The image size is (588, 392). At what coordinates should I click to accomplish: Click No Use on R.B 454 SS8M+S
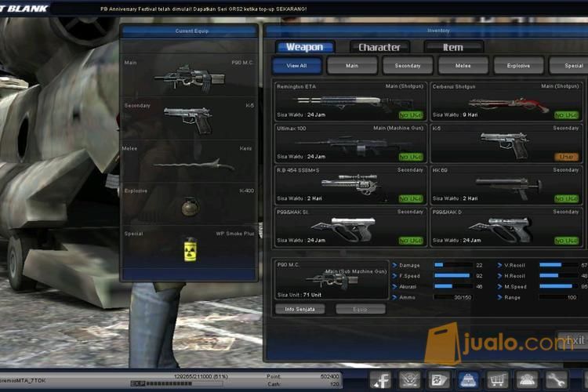411,199
